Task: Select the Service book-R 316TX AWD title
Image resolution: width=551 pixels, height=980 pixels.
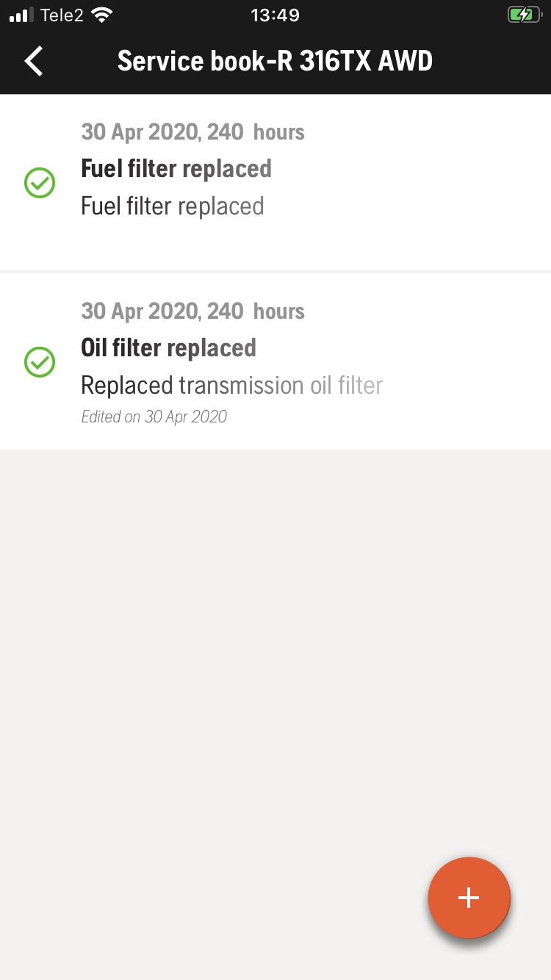Action: (275, 61)
